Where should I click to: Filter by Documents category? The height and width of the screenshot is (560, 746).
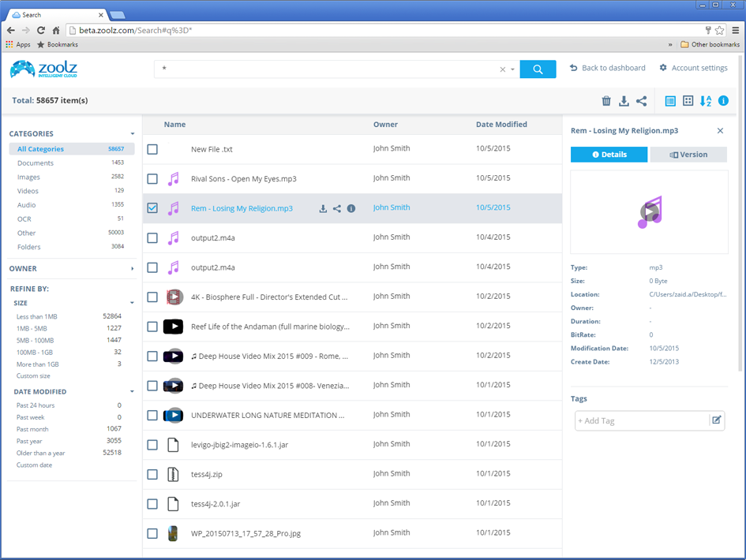(36, 163)
